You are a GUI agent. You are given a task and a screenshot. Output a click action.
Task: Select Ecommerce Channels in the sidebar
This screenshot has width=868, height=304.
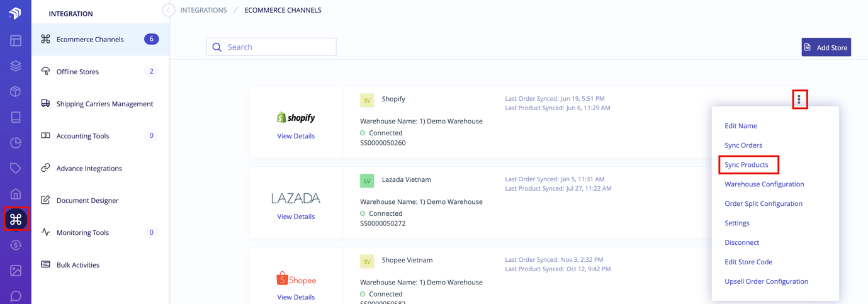click(x=100, y=39)
